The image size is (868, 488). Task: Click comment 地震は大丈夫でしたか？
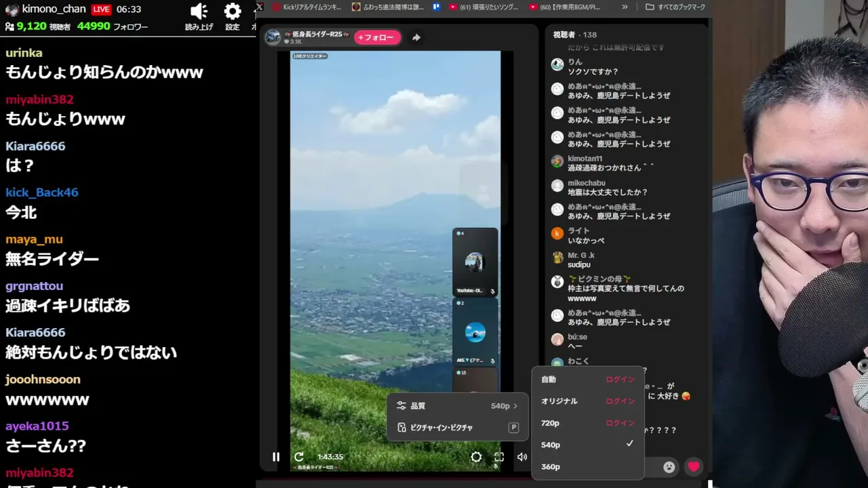coord(608,192)
